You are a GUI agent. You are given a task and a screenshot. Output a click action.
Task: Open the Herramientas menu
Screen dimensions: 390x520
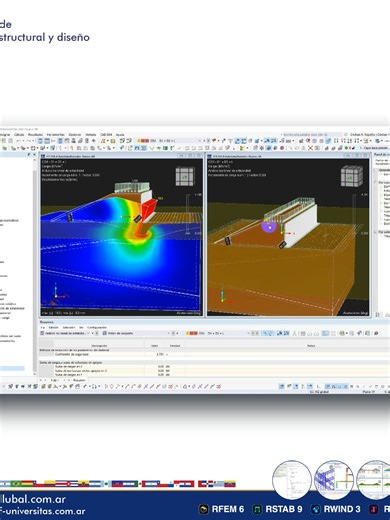[55, 135]
